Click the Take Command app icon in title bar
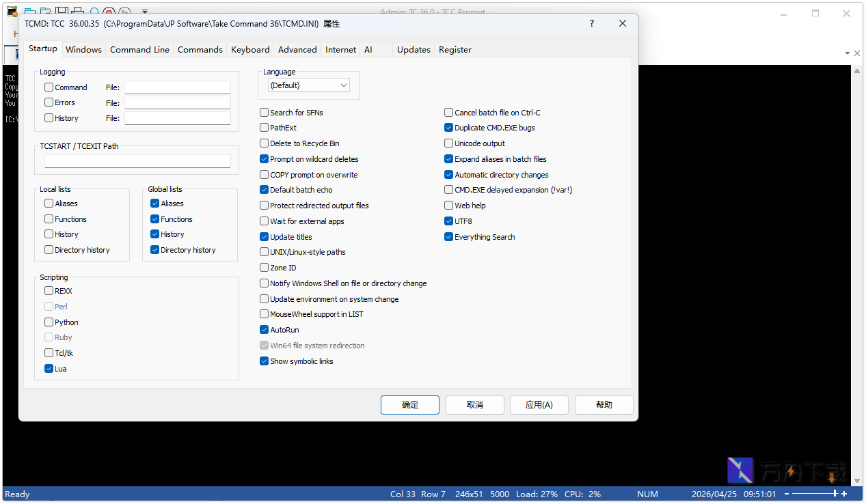 (x=12, y=12)
